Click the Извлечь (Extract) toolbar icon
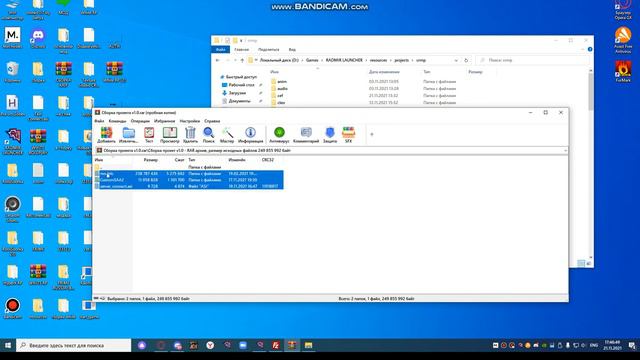Screen dimensions: 640x360 point(129,135)
